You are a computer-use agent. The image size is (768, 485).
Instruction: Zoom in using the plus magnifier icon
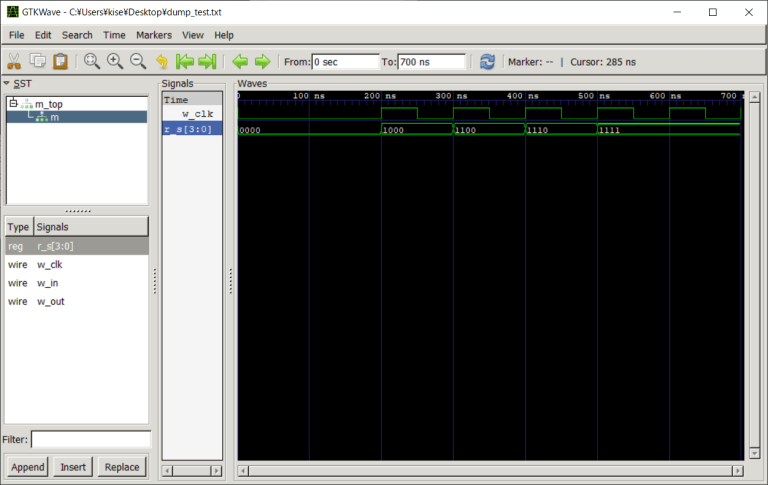[115, 61]
